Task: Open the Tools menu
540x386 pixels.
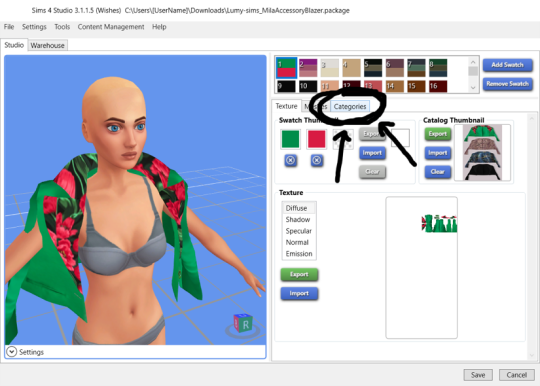Action: tap(62, 27)
